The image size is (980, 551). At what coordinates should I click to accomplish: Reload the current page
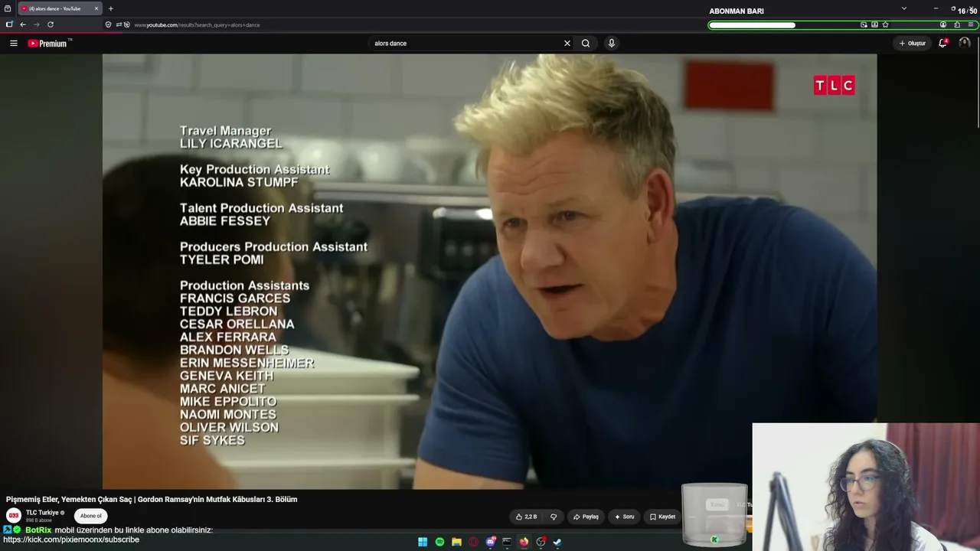(x=51, y=24)
